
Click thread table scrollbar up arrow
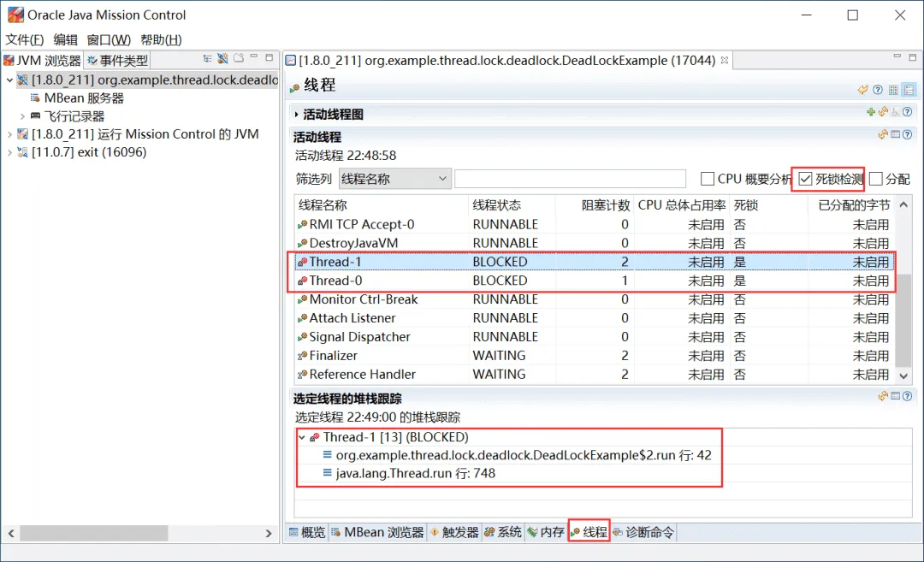[903, 205]
